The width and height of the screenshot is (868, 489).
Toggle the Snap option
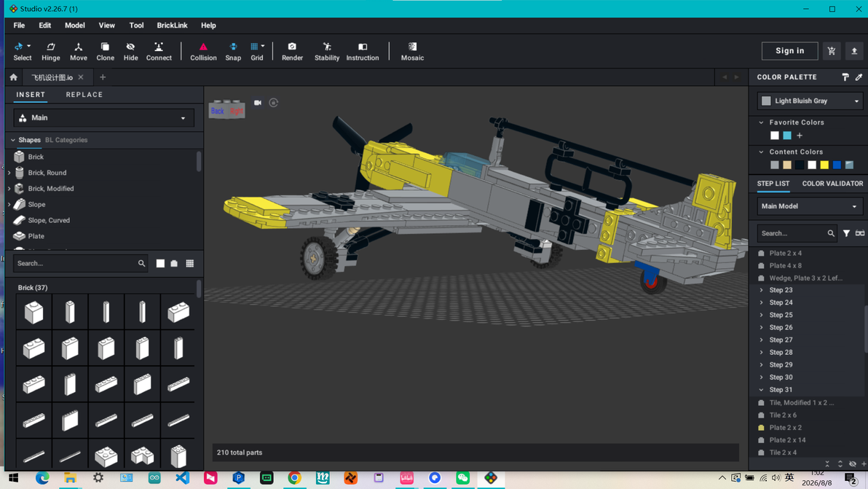point(233,52)
